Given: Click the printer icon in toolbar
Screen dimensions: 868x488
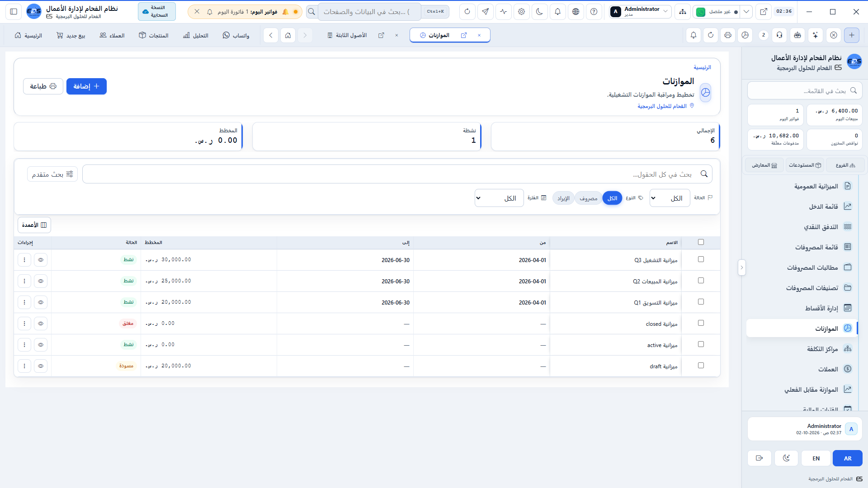Looking at the screenshot, I should (728, 35).
